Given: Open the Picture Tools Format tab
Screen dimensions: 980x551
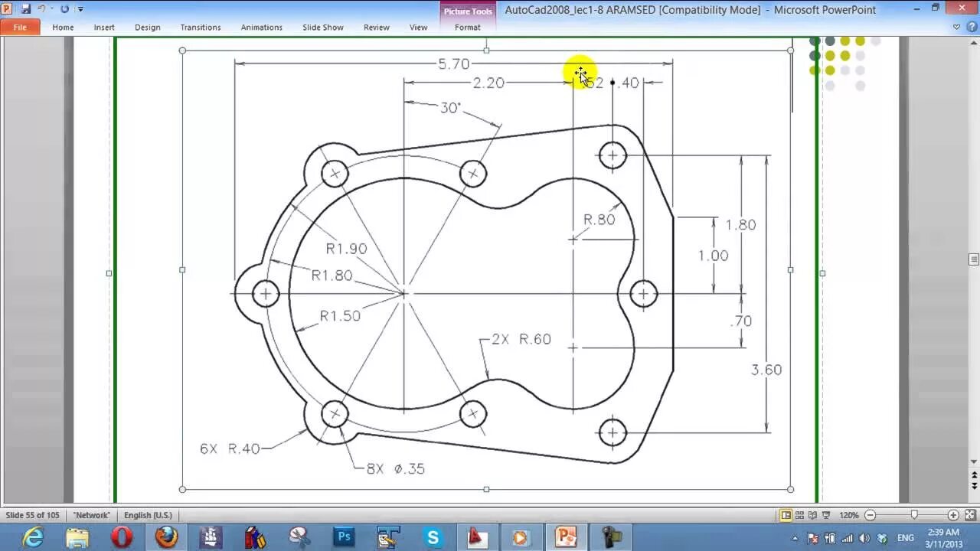Looking at the screenshot, I should point(468,27).
